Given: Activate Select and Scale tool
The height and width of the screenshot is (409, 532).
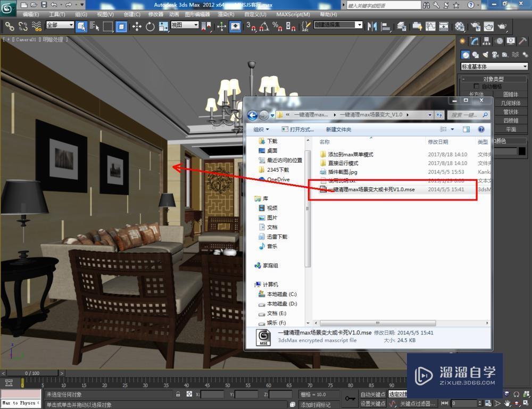Looking at the screenshot, I should [163, 27].
